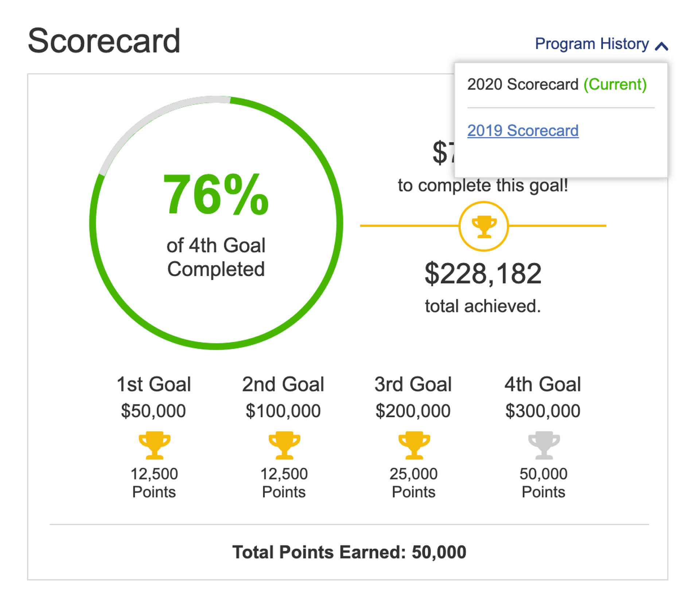Click the 2nd Goal $100,000 amount
This screenshot has height=604, width=700.
point(283,411)
